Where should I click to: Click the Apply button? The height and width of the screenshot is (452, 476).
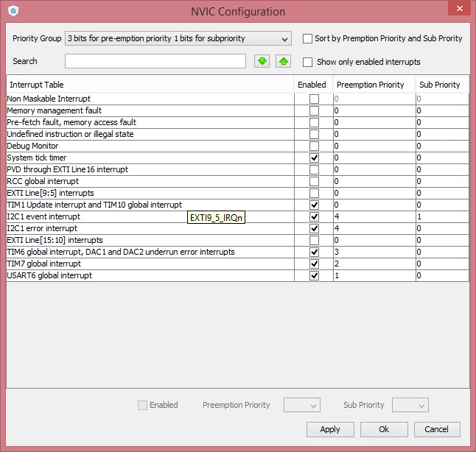[330, 429]
